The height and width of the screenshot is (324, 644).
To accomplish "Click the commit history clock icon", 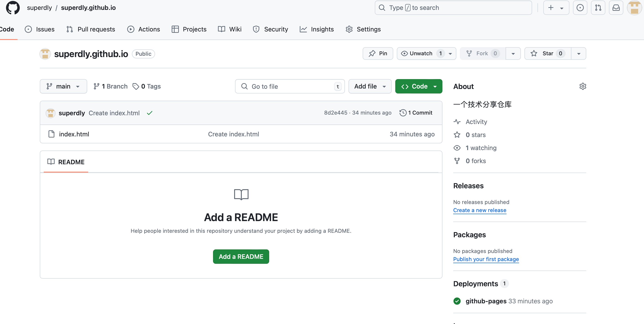I will coord(403,113).
